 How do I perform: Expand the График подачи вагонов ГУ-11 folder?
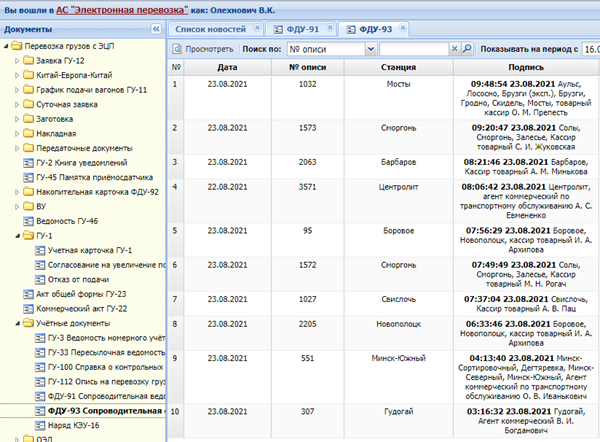point(17,90)
